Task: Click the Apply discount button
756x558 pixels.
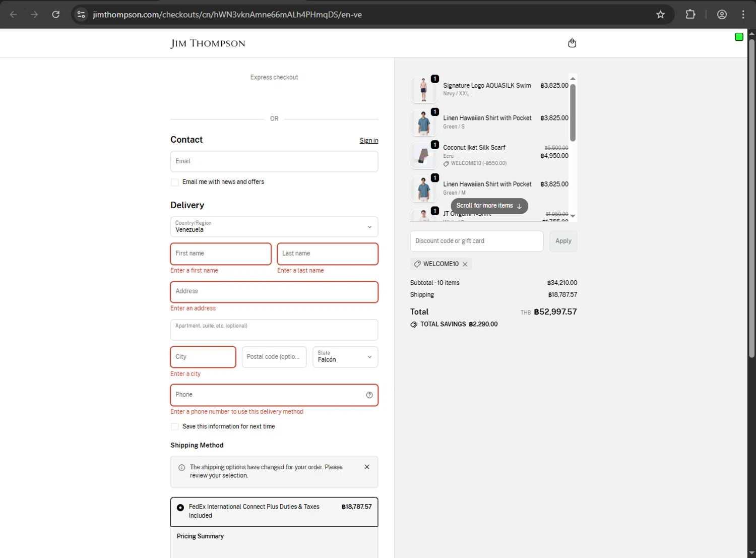Action: coord(563,241)
